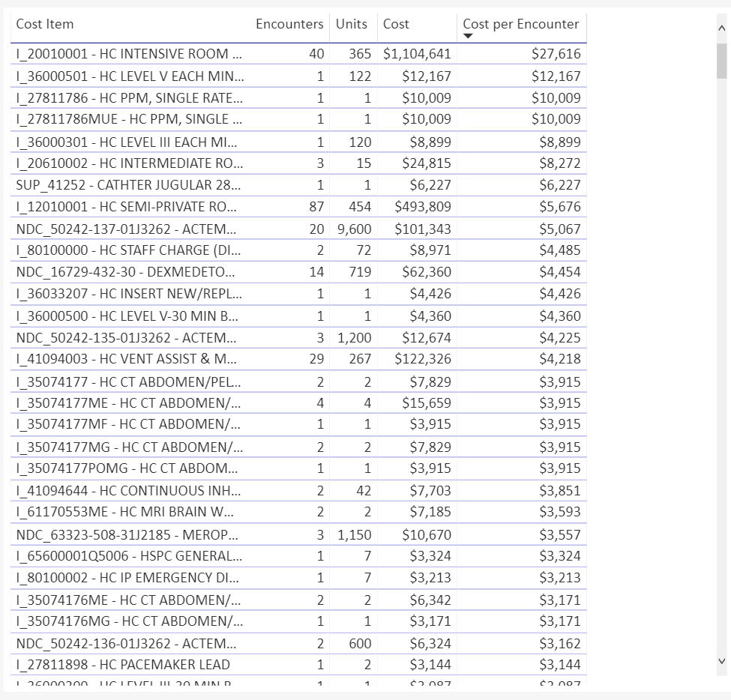Viewport: 731px width, 700px height.
Task: Click Cost per Encounter column header
Action: pos(521,24)
